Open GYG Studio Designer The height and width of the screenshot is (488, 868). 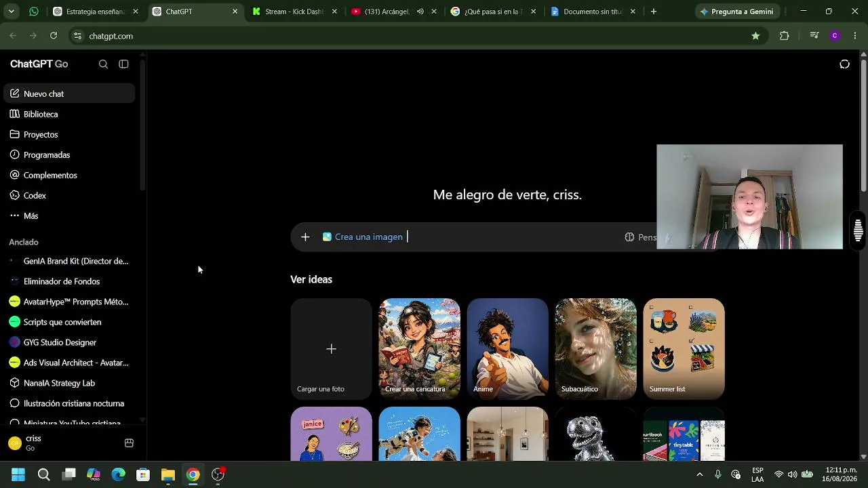pos(69,342)
